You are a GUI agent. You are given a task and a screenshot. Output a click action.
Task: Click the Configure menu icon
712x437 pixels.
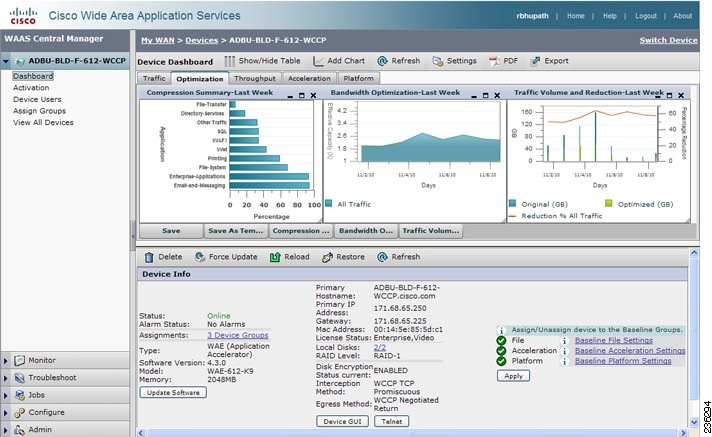tap(19, 412)
